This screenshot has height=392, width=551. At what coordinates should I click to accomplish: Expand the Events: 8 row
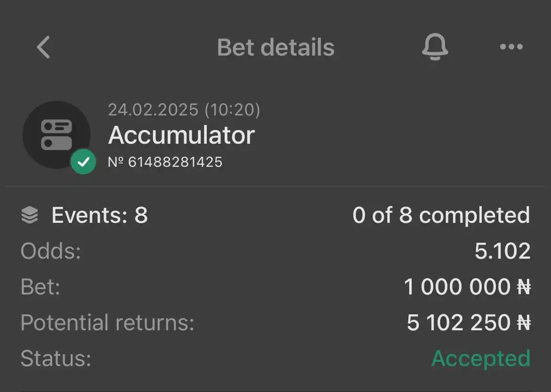point(275,215)
